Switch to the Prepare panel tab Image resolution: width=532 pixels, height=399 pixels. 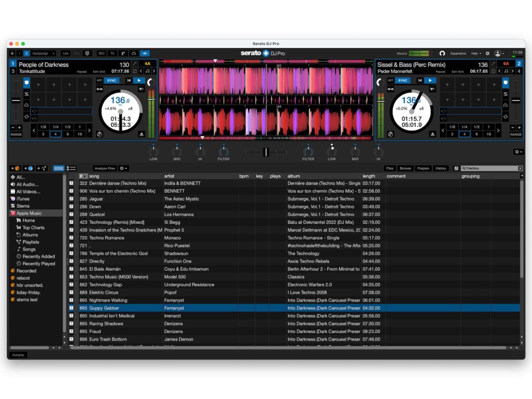pos(423,168)
